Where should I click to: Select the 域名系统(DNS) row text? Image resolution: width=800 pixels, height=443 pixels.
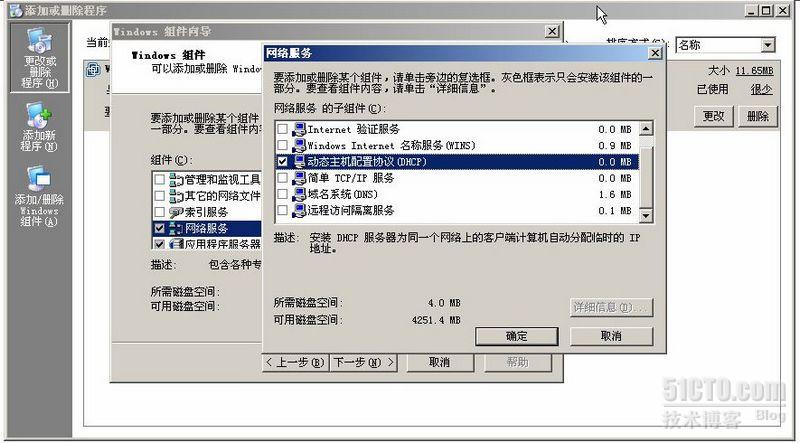[342, 194]
